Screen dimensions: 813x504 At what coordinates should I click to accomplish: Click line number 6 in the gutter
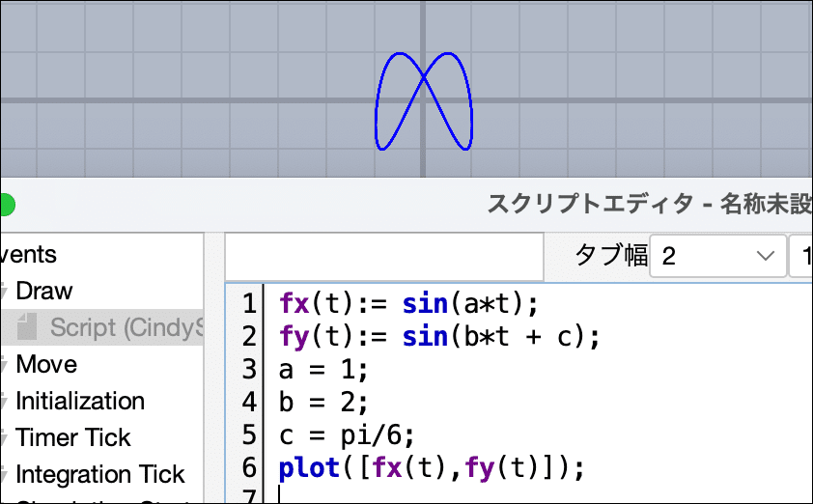(x=249, y=467)
